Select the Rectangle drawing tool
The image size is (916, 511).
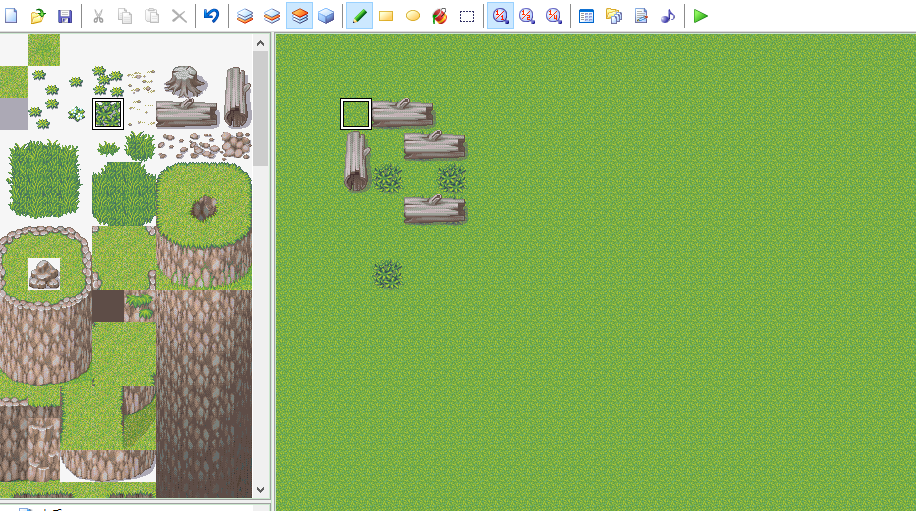(x=386, y=16)
